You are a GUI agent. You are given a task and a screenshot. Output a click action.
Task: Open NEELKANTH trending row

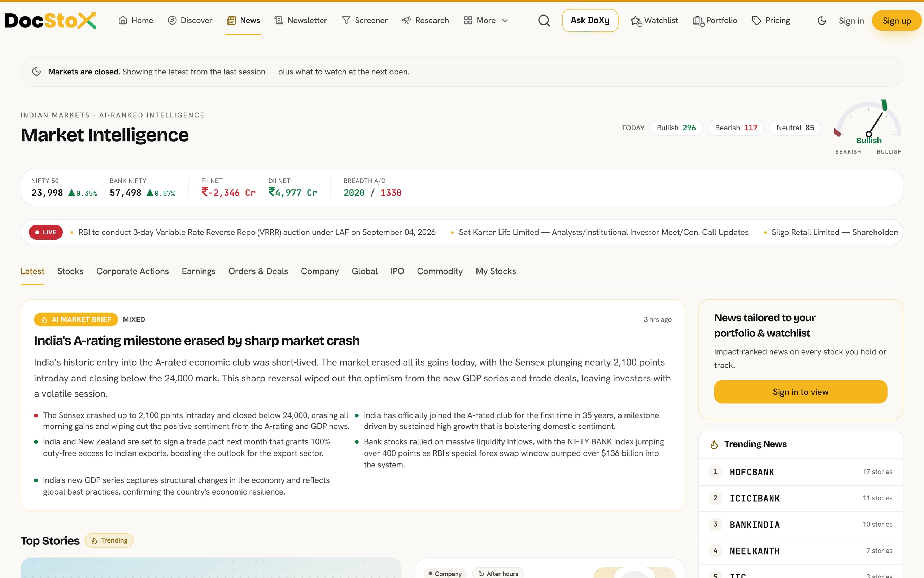800,551
